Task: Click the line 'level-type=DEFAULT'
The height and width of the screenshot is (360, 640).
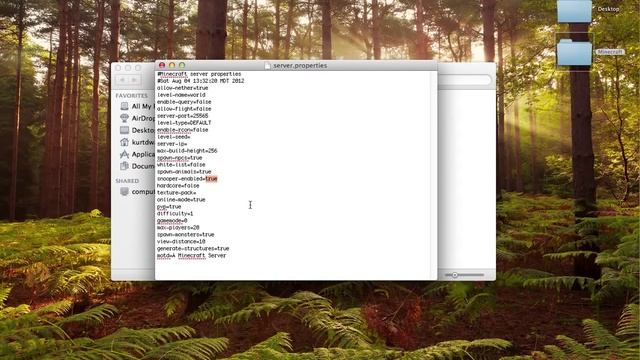Action: click(x=184, y=123)
